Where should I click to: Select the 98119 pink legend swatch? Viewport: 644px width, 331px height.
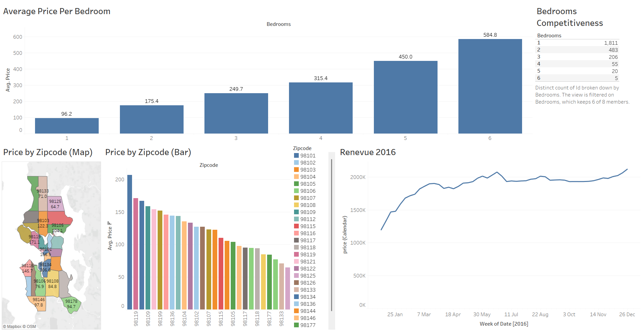tap(296, 254)
